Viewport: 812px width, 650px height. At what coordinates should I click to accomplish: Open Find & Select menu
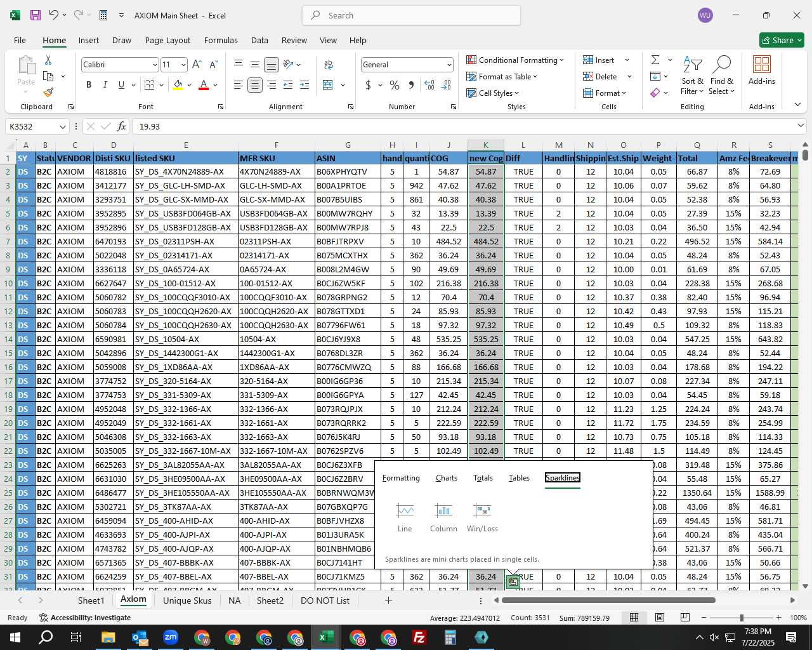[x=722, y=76]
